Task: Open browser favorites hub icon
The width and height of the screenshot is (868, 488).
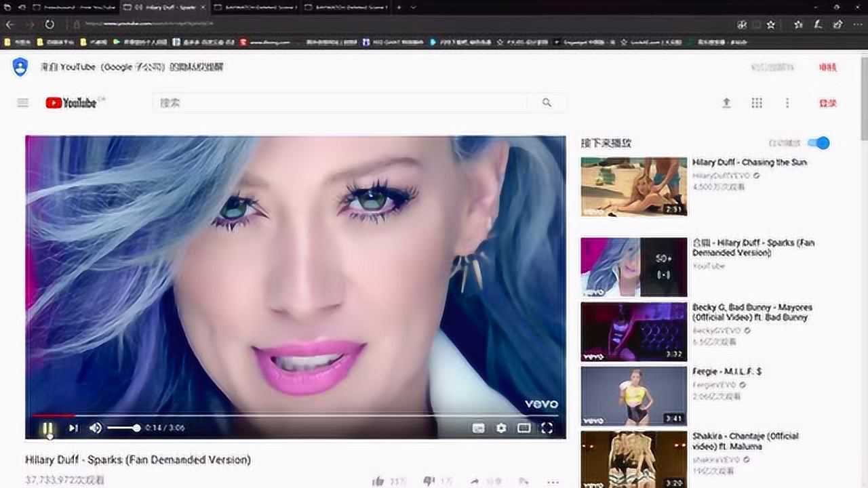Action: pos(798,24)
